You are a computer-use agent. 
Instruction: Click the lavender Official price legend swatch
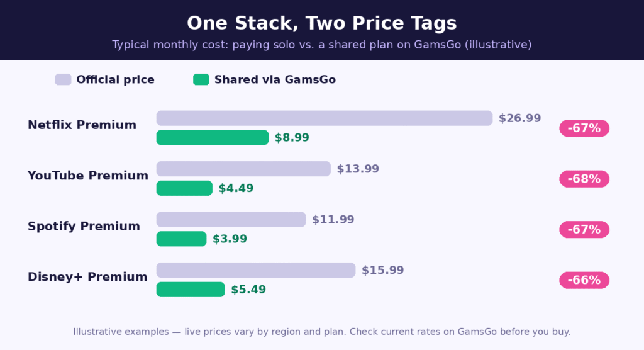pyautogui.click(x=64, y=79)
